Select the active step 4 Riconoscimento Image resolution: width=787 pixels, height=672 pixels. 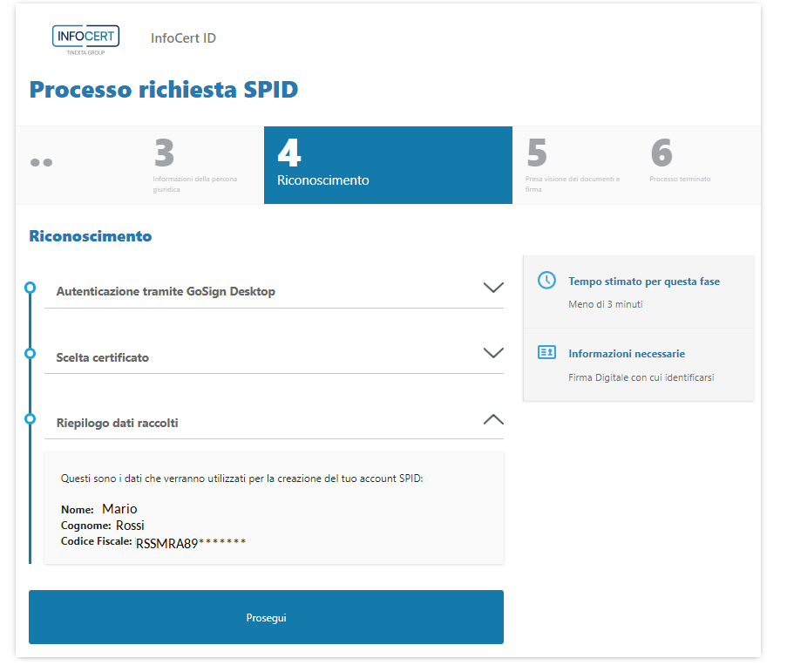pyautogui.click(x=387, y=166)
